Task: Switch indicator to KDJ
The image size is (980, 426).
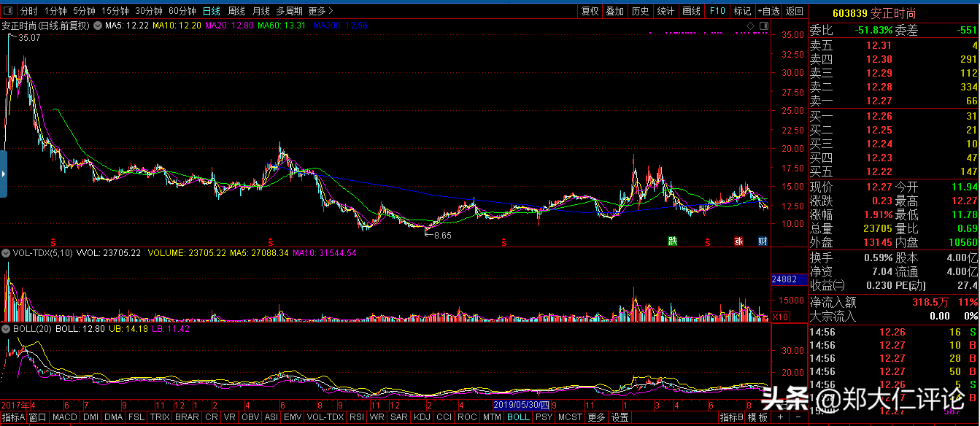Action: coord(422,418)
